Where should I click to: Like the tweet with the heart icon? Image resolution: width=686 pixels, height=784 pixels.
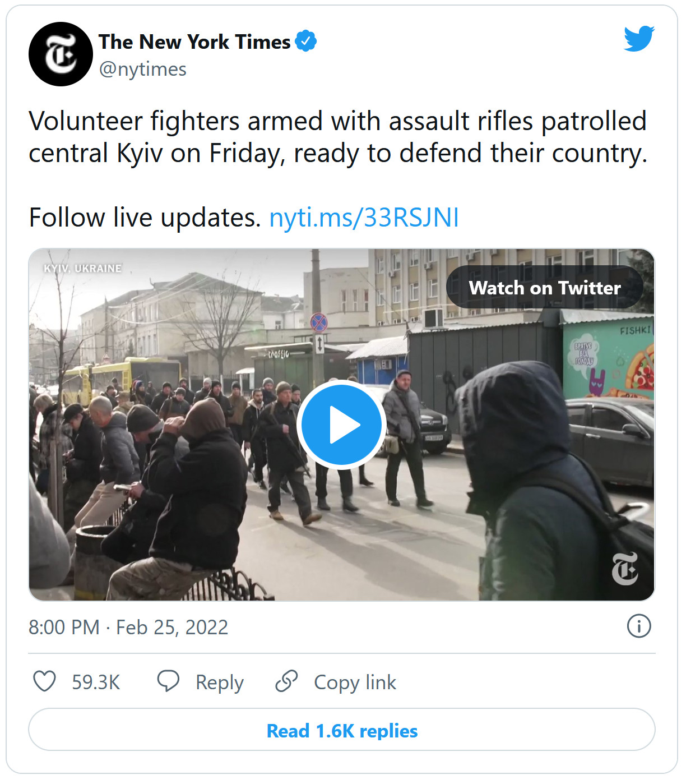45,681
